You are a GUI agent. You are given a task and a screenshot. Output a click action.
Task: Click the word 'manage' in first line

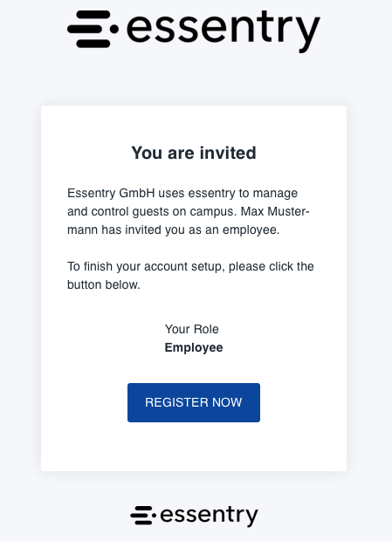click(275, 194)
